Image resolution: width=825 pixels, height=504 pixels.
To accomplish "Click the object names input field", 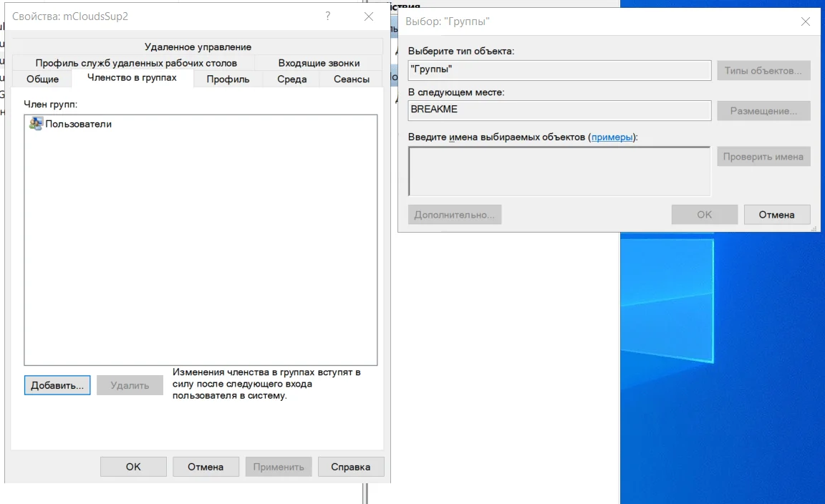I will tap(559, 171).
